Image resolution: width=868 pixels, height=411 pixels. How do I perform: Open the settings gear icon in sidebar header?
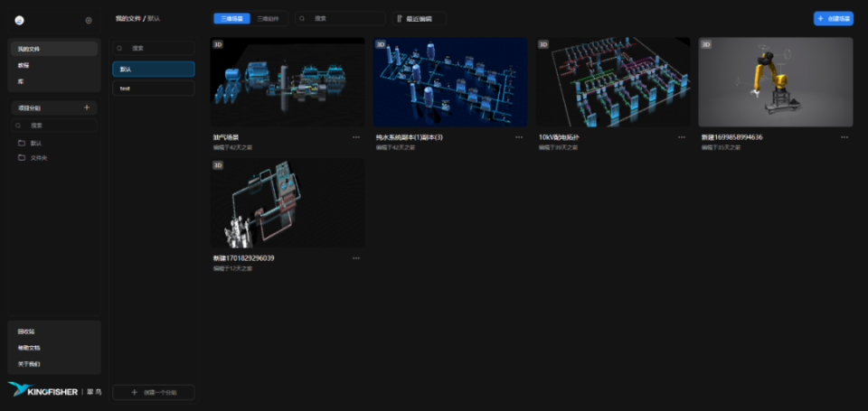(89, 21)
